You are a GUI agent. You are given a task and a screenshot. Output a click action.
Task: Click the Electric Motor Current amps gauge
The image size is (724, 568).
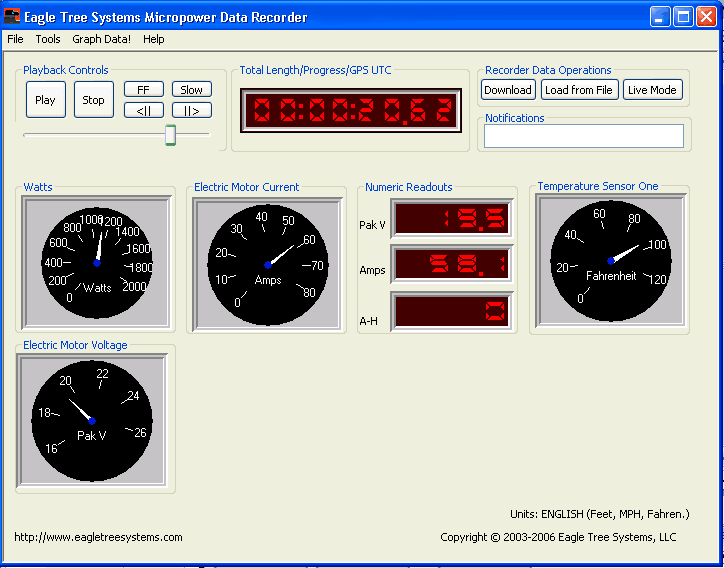[268, 262]
